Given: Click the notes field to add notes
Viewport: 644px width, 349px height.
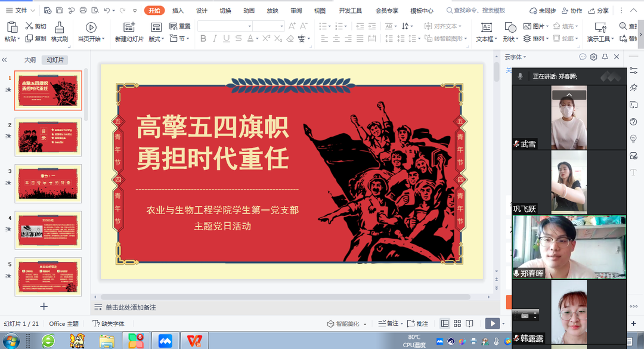Looking at the screenshot, I should (131, 307).
